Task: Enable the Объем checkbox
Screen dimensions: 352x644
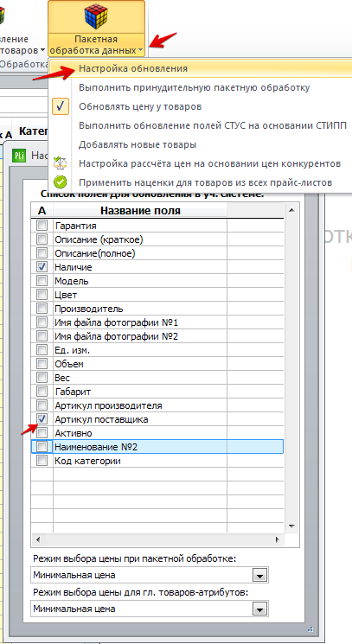Action: pos(42,364)
